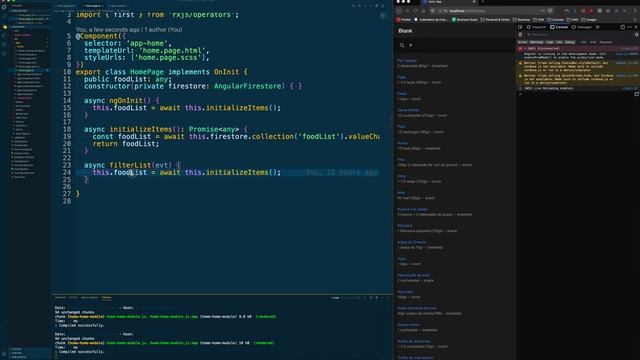Toggle the Warnings filter in console
The width and height of the screenshot is (640, 360).
[x=536, y=42]
